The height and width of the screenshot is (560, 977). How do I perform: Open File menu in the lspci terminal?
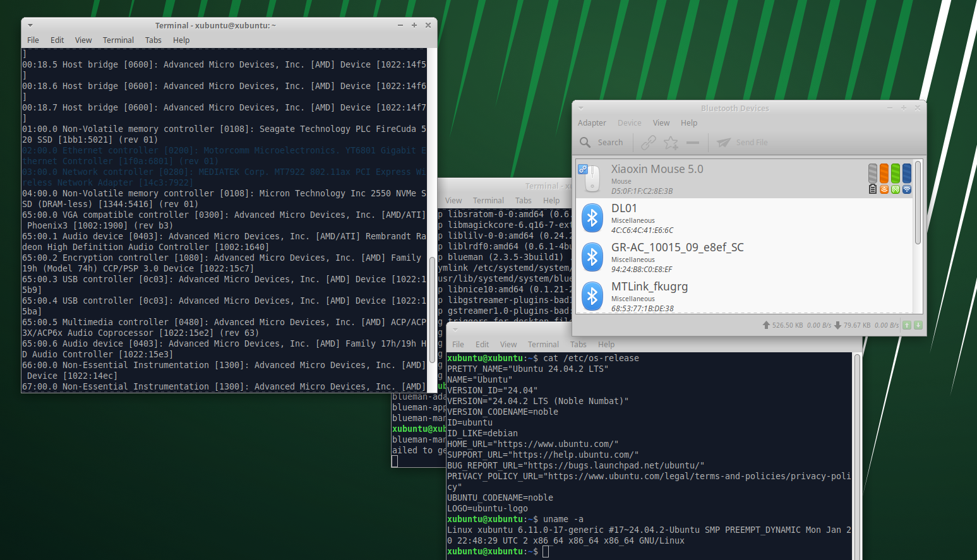click(x=33, y=40)
